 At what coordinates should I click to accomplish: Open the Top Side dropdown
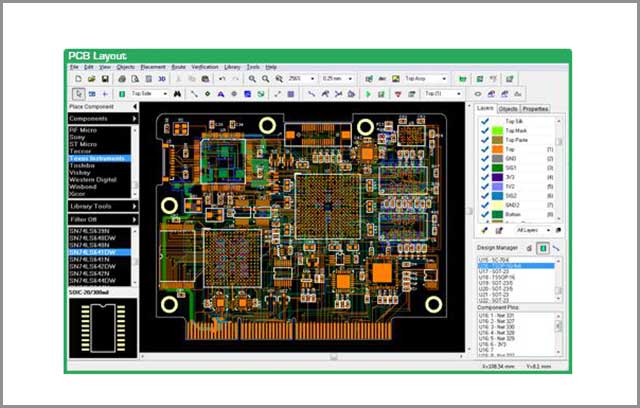click(x=165, y=94)
